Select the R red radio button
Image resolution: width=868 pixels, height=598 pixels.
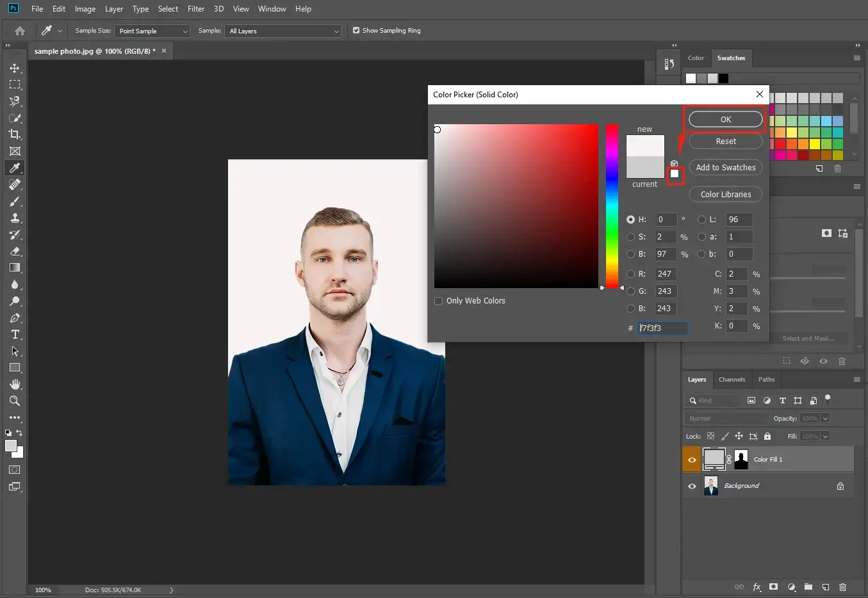630,274
